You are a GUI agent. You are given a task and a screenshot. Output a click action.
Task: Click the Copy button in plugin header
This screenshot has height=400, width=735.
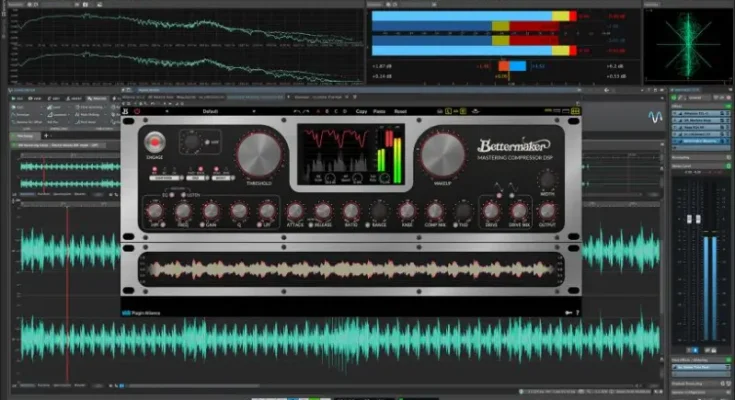coord(362,110)
